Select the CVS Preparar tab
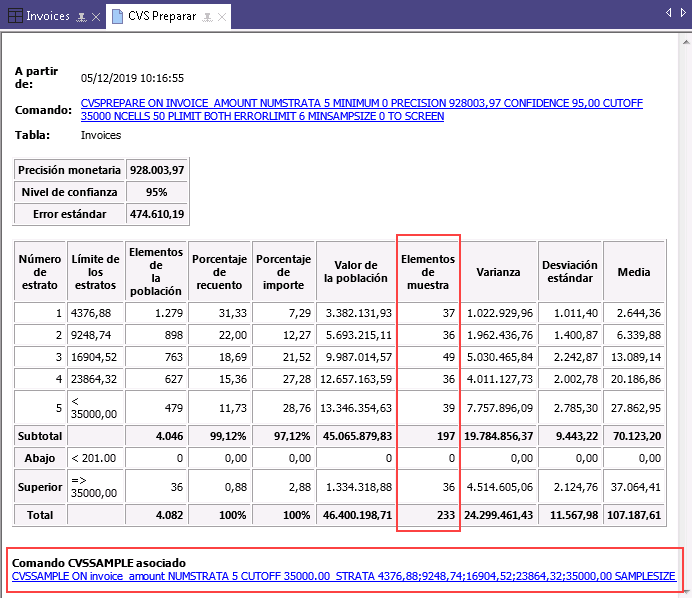The width and height of the screenshot is (692, 598). click(161, 17)
